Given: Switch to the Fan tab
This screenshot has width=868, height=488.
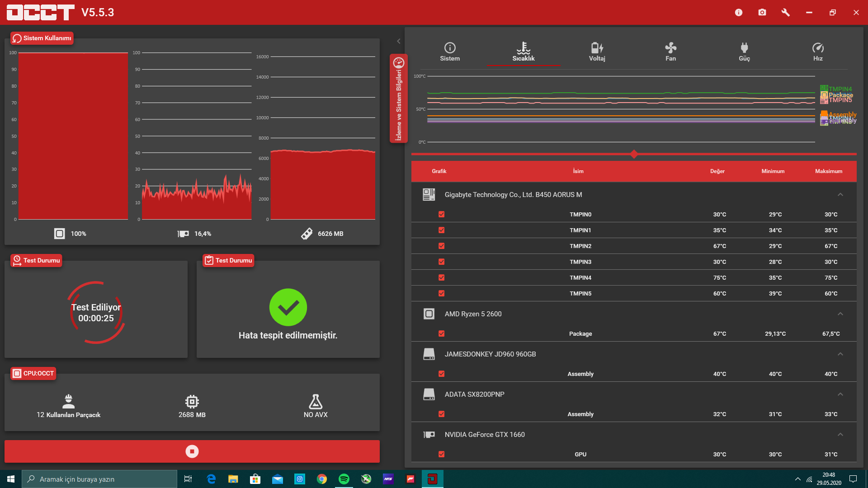Looking at the screenshot, I should click(671, 52).
